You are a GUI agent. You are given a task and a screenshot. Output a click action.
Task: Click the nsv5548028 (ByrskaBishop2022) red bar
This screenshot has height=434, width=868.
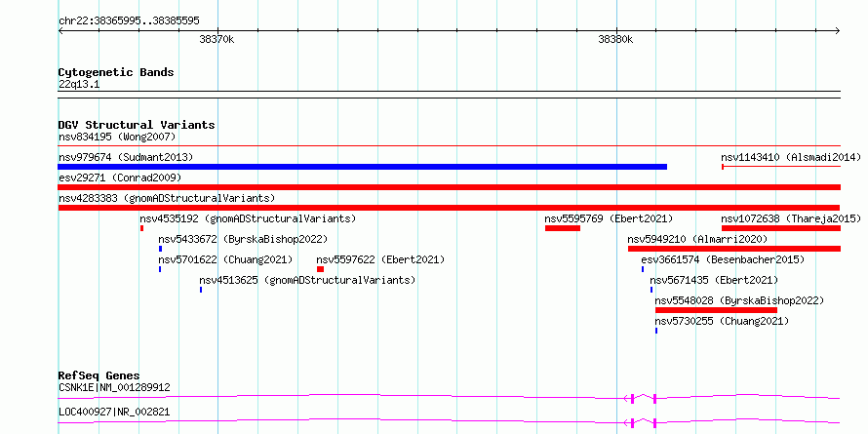coord(716,310)
